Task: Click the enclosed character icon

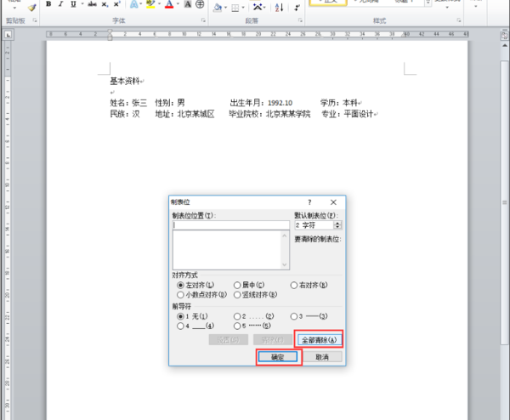Action: click(200, 4)
